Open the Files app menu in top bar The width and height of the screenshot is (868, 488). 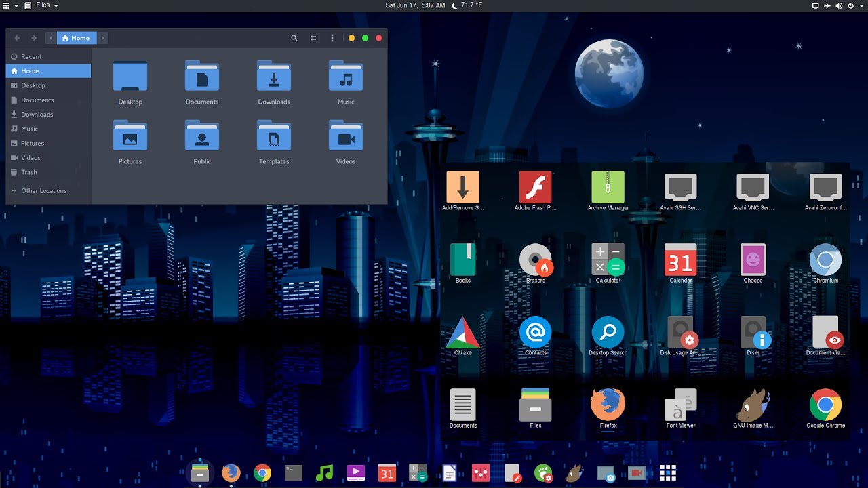point(41,5)
